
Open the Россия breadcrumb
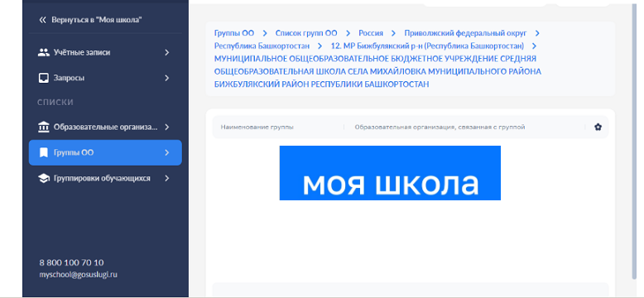[371, 33]
